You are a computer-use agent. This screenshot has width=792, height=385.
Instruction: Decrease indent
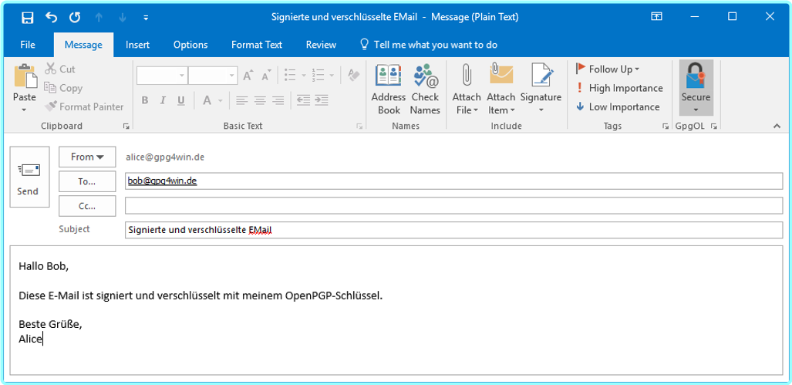point(304,100)
